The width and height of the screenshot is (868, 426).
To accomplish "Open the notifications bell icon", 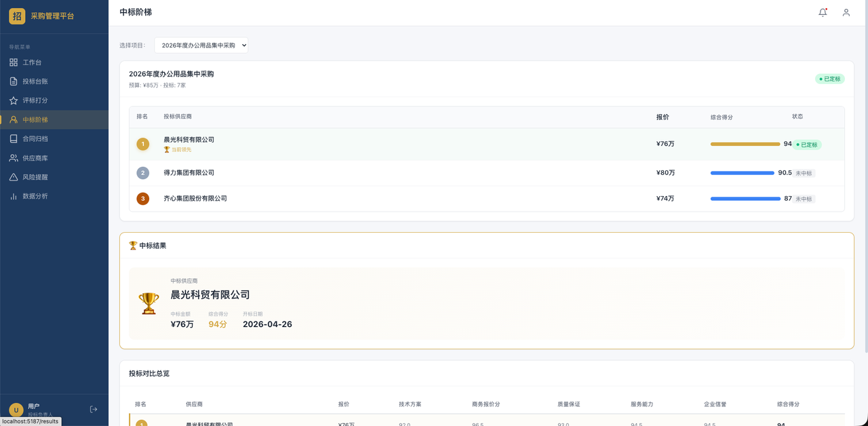I will click(x=823, y=12).
